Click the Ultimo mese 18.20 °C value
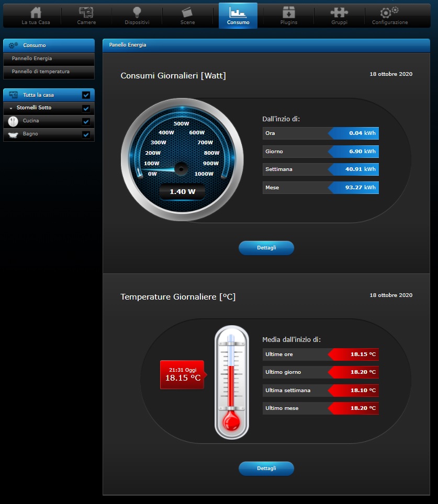Viewport: 438px width, 504px height. tap(353, 408)
